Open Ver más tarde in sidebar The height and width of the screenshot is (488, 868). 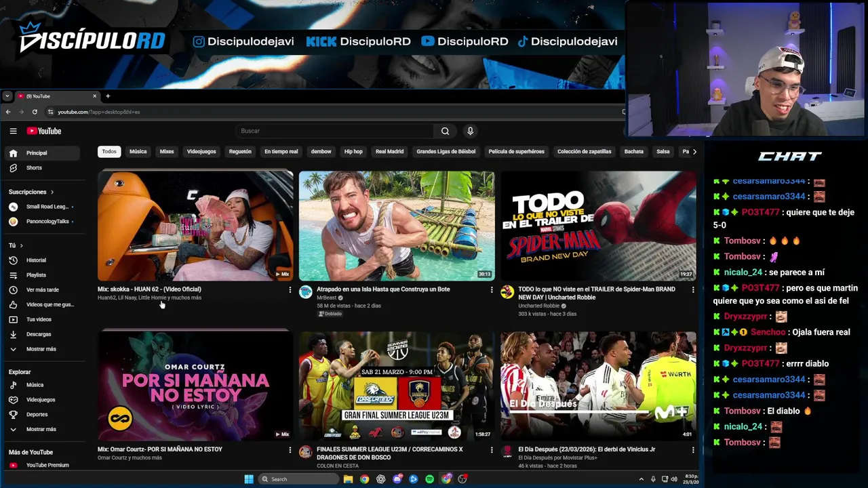(41, 290)
